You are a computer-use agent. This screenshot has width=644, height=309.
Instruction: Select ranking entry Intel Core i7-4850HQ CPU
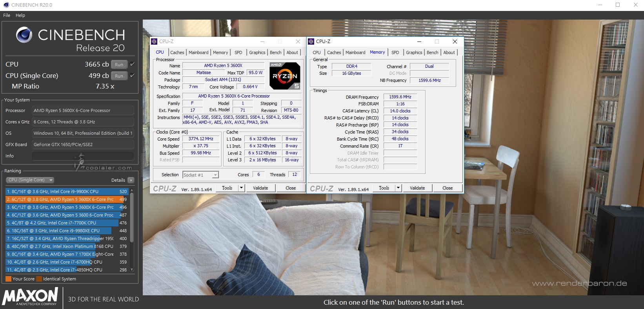(x=67, y=270)
